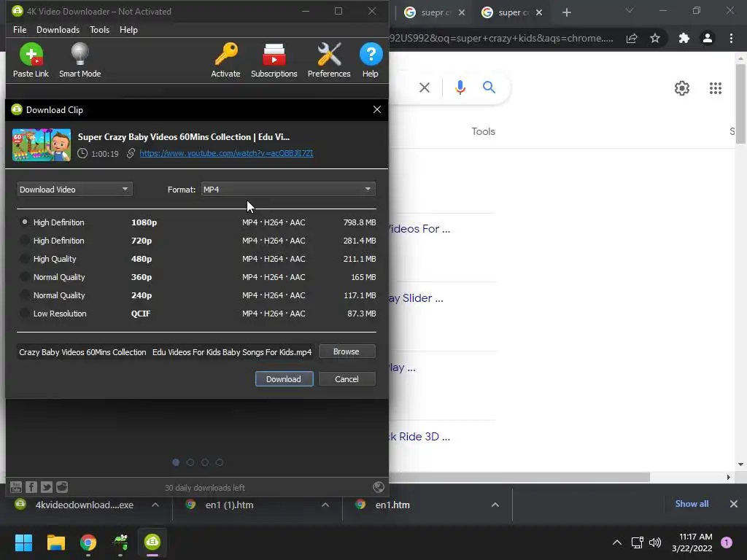
Task: Open the Windows Start menu
Action: point(23,542)
